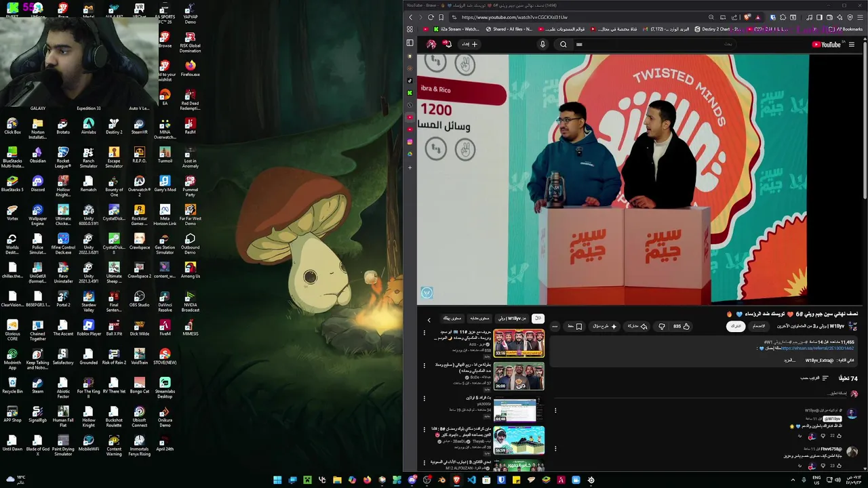This screenshot has width=868, height=488.
Task: Click the Brave reload page icon
Action: [431, 17]
